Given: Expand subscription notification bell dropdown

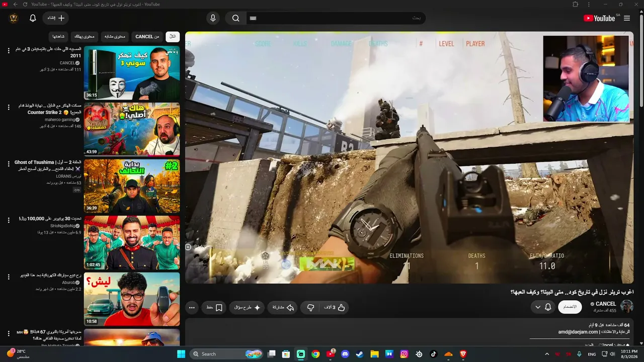Looking at the screenshot, I should click(543, 307).
